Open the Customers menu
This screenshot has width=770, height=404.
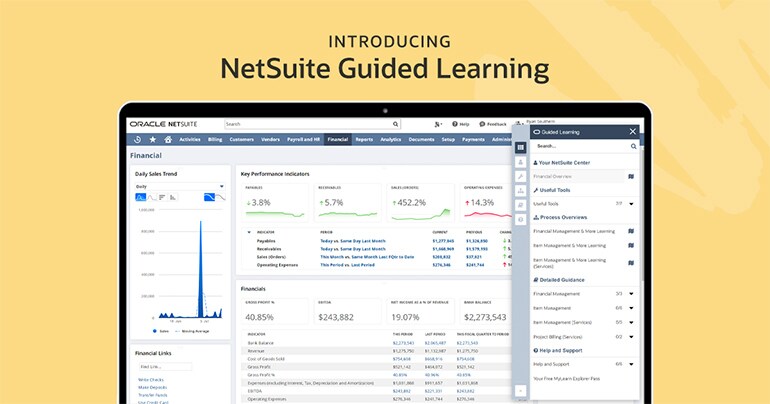(x=242, y=139)
